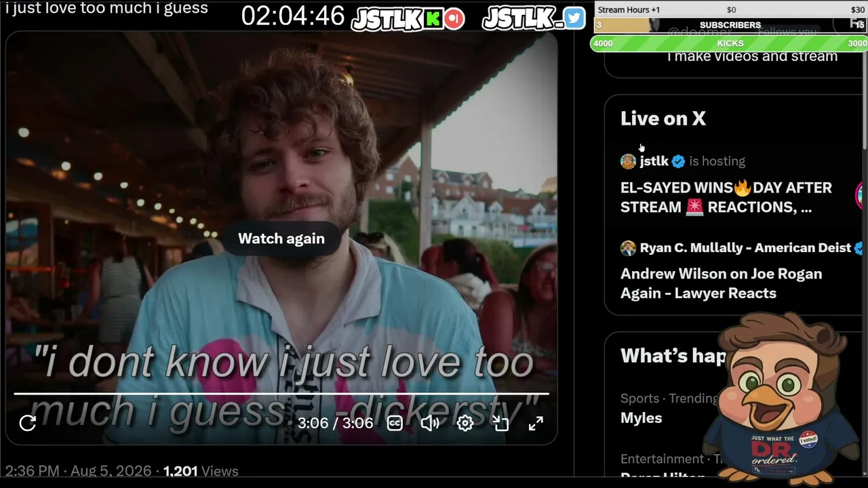
Task: Open Ryan C. Mullally's avatar
Action: pyautogui.click(x=628, y=248)
